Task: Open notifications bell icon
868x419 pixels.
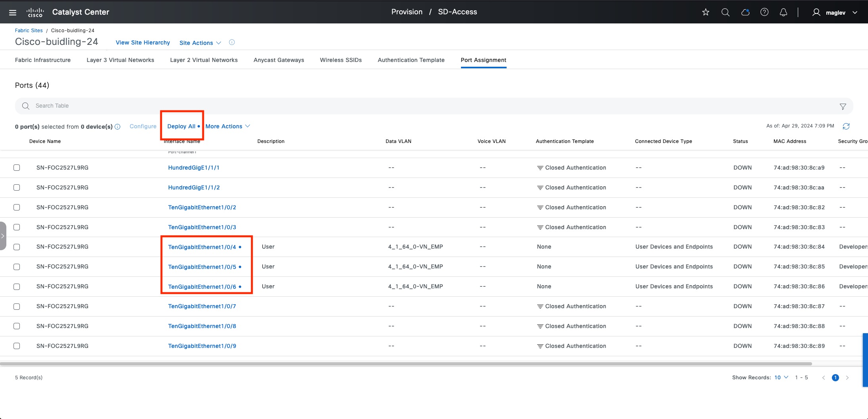Action: 783,12
